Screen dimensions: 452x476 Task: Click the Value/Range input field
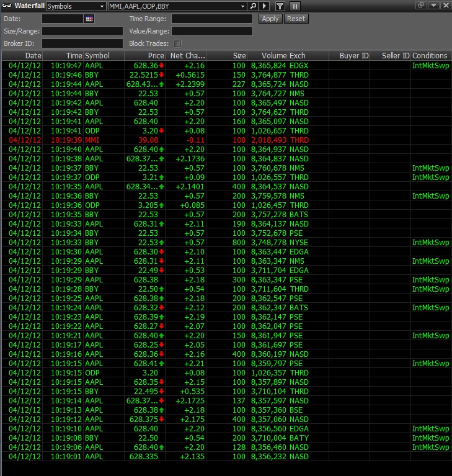(x=212, y=31)
